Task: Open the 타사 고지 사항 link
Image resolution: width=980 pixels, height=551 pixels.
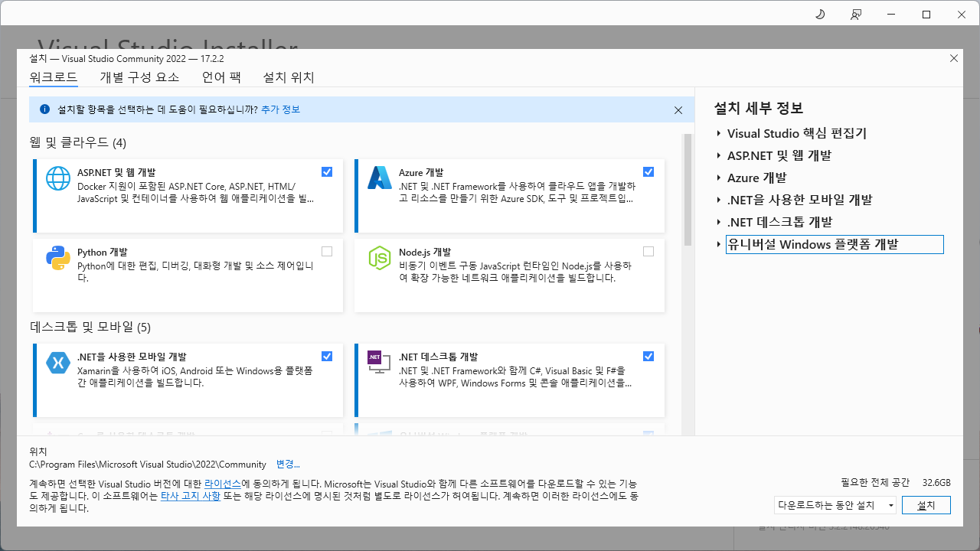Action: pyautogui.click(x=191, y=496)
